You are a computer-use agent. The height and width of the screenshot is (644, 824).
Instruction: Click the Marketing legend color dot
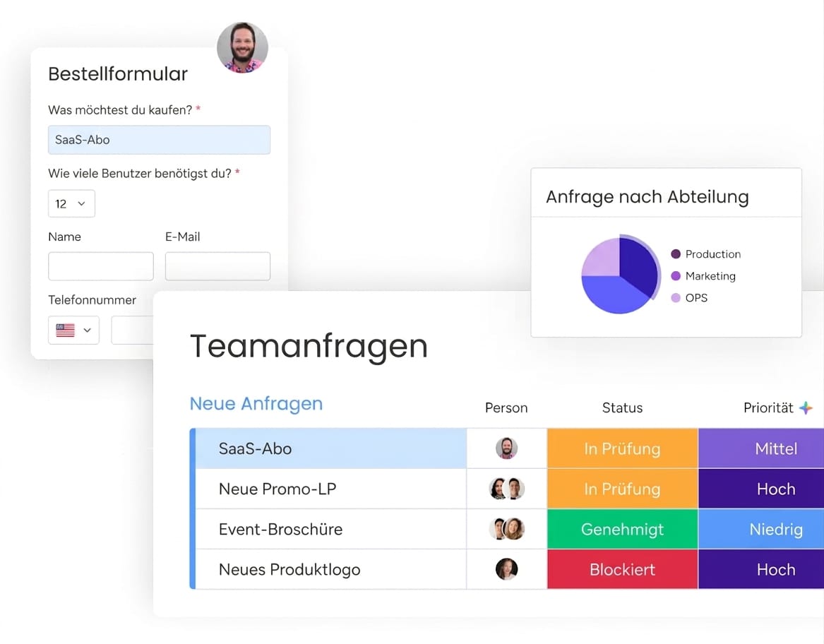click(x=676, y=276)
